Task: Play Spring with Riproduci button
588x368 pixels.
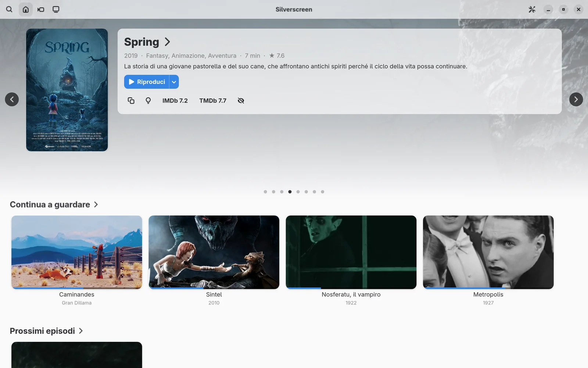Action: [147, 82]
